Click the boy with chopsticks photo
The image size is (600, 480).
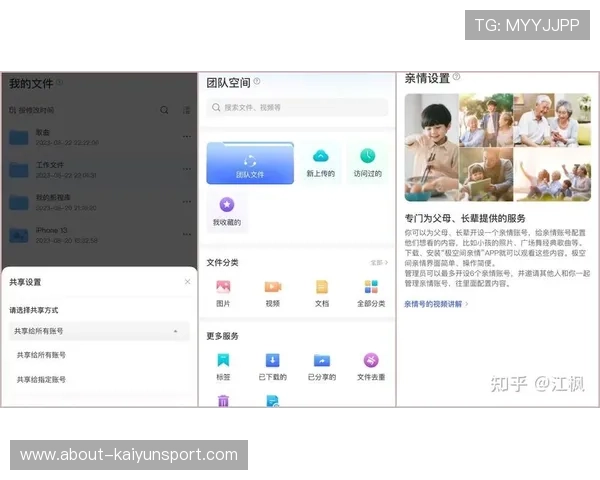click(x=431, y=147)
